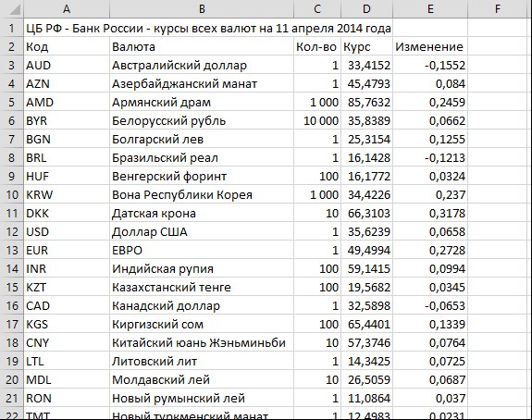Select cell 'Канадский доллар'
Screen dimensions: 532x420
pos(202,305)
